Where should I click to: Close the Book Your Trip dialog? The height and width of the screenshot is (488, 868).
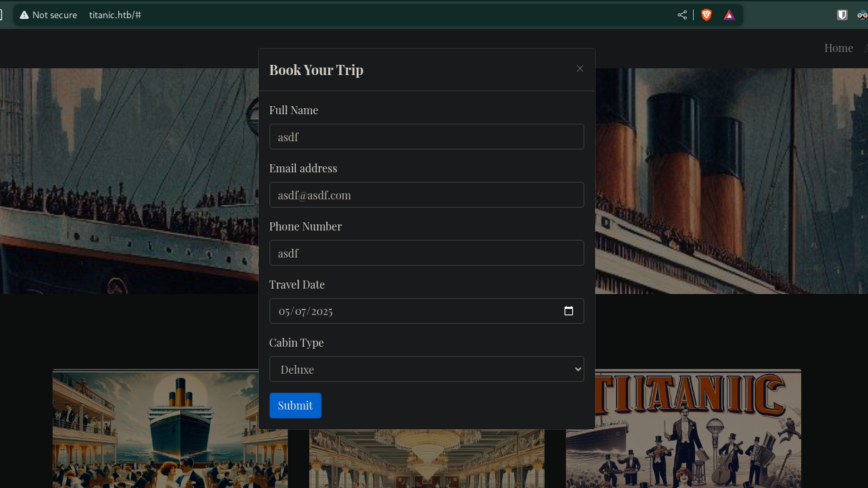pyautogui.click(x=580, y=68)
